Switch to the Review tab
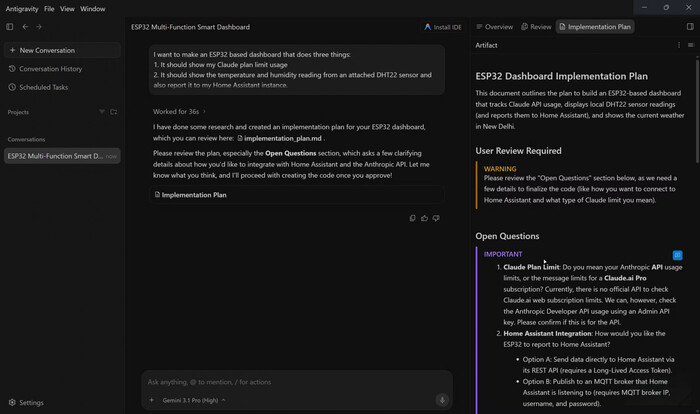This screenshot has height=414, width=700. tap(536, 27)
